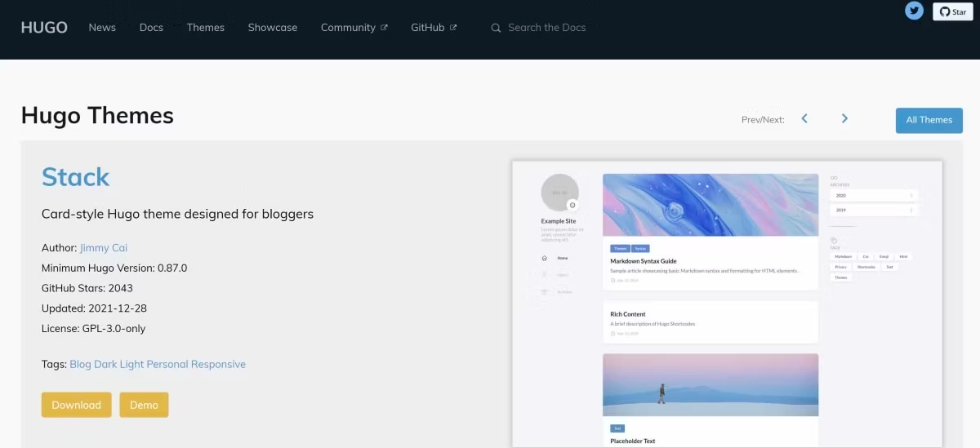Image resolution: width=980 pixels, height=448 pixels.
Task: Click the HUGO logo
Action: click(x=44, y=27)
